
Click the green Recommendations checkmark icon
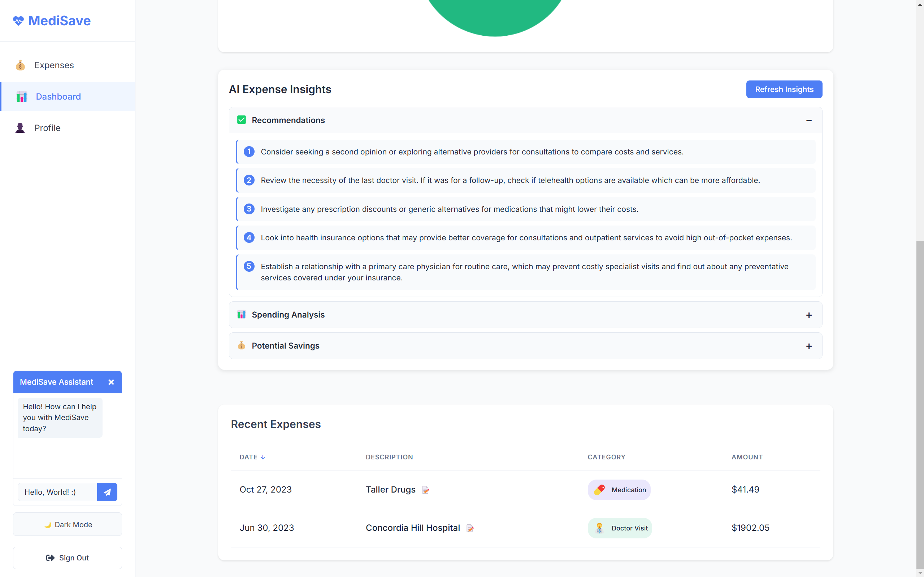click(241, 120)
